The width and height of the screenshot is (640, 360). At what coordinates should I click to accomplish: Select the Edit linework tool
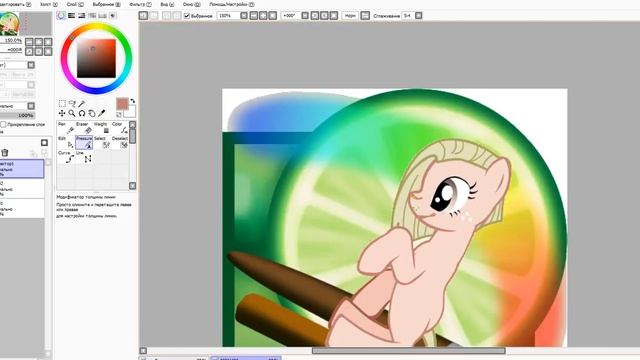(65, 142)
